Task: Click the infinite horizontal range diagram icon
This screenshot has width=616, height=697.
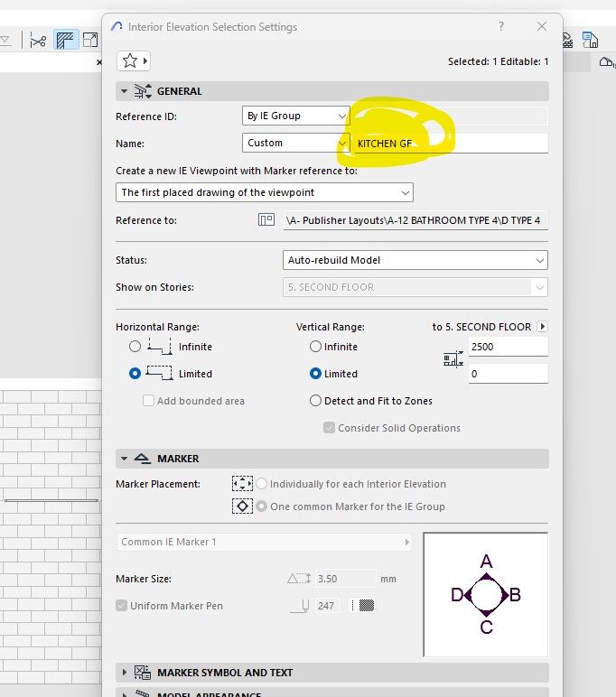Action: pyautogui.click(x=160, y=346)
